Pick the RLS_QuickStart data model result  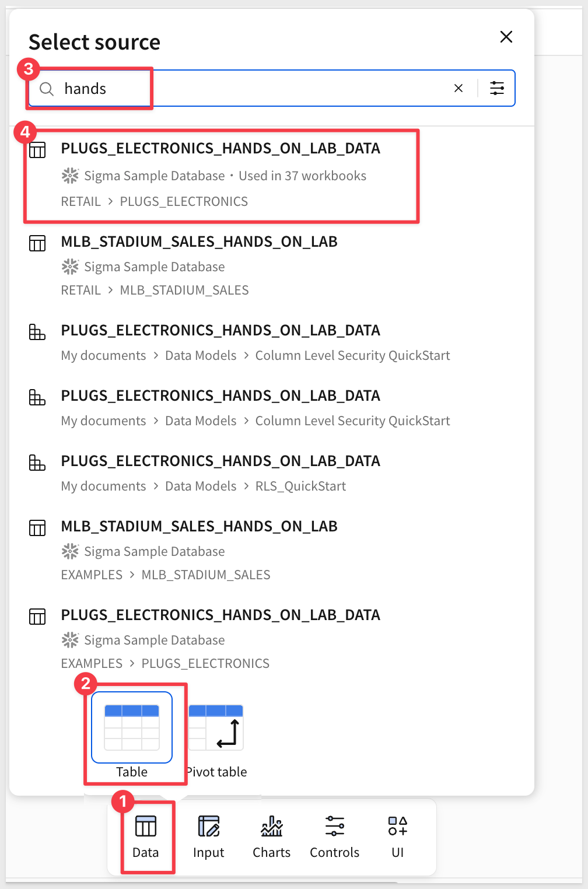tap(220, 461)
